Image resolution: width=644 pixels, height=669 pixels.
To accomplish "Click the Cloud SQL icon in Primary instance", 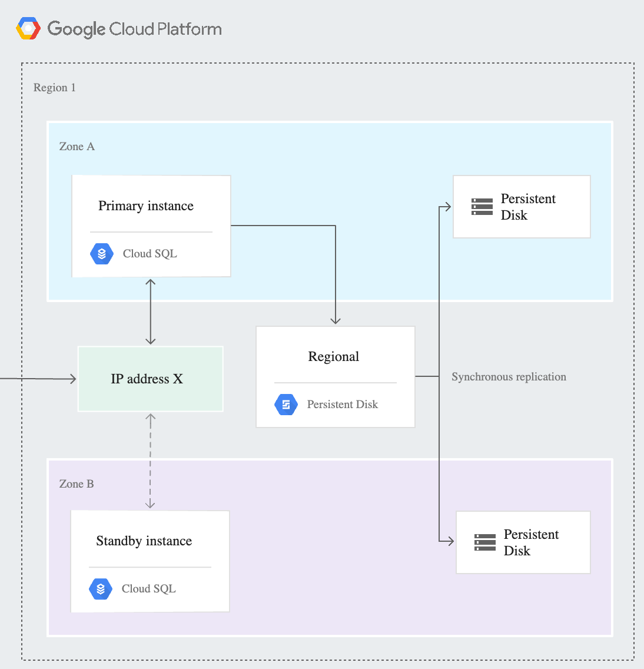I will point(101,254).
